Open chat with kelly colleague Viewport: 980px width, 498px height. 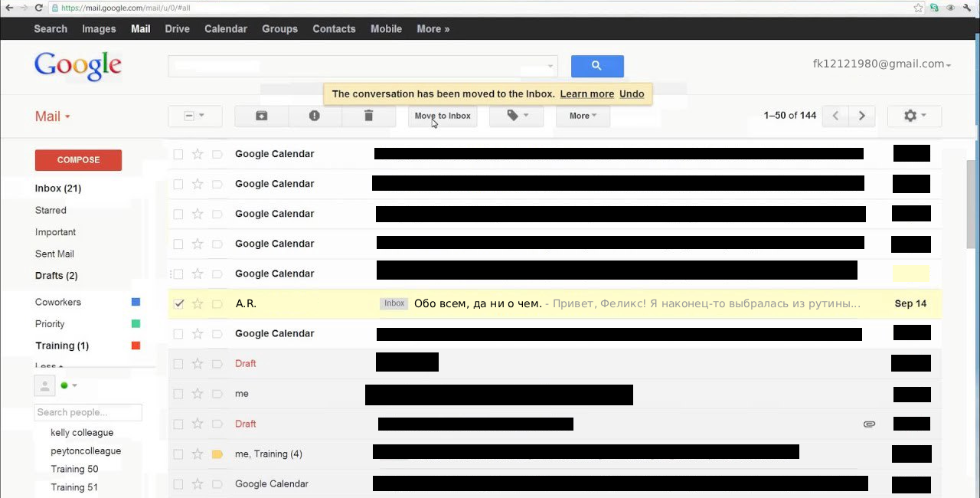[82, 433]
